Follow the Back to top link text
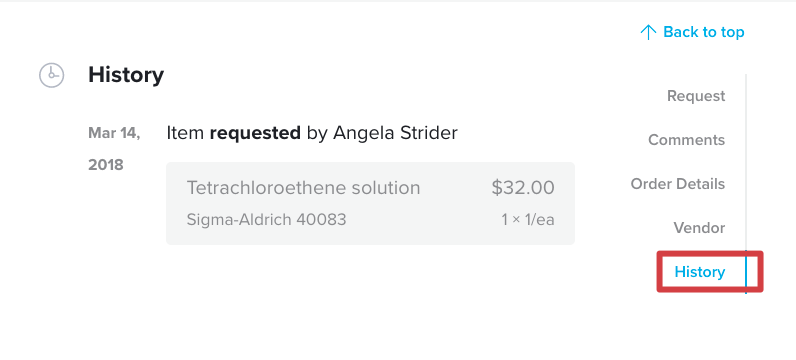This screenshot has width=796, height=360. click(x=704, y=32)
